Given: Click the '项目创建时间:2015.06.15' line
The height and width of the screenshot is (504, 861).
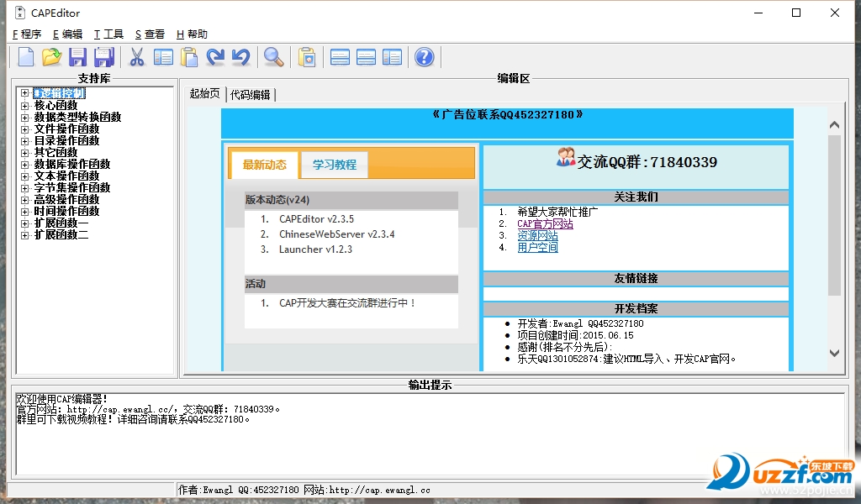Looking at the screenshot, I should (x=575, y=335).
